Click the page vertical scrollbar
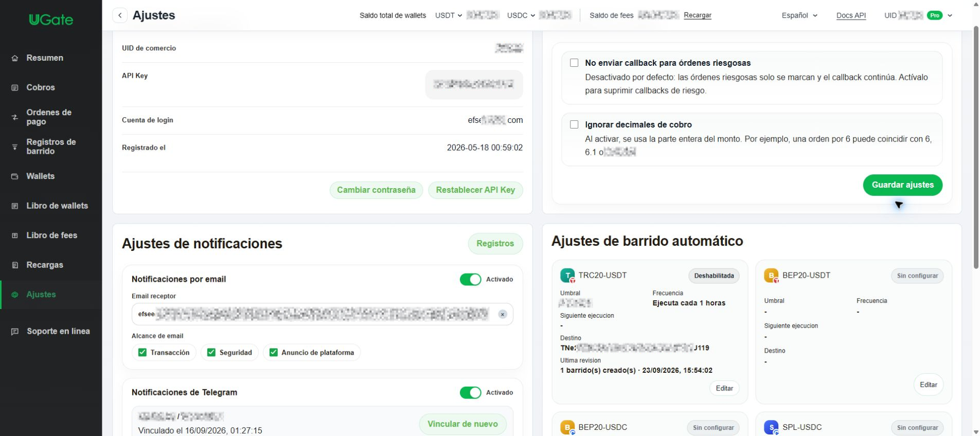Viewport: 980px width, 436px height. coord(976,148)
